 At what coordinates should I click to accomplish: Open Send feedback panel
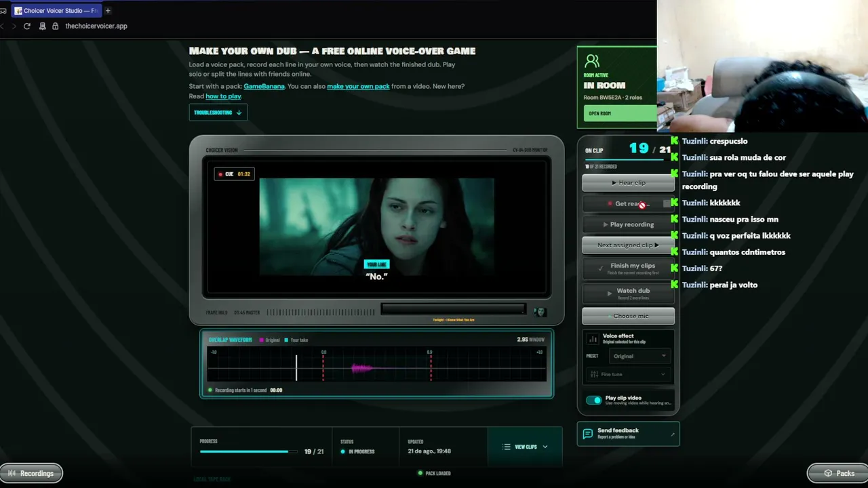coord(628,434)
